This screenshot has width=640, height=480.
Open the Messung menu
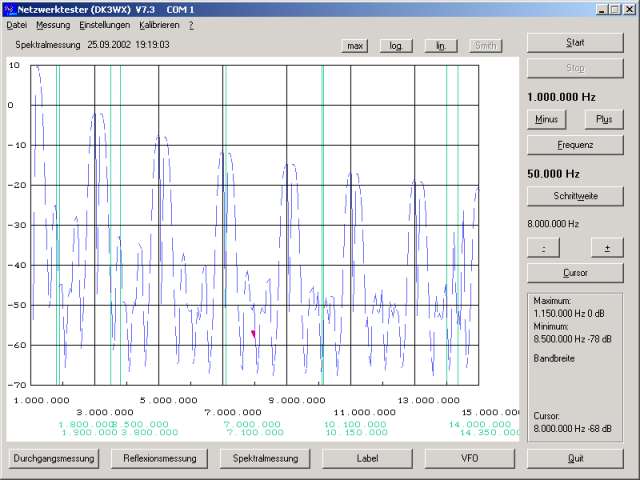[53, 25]
